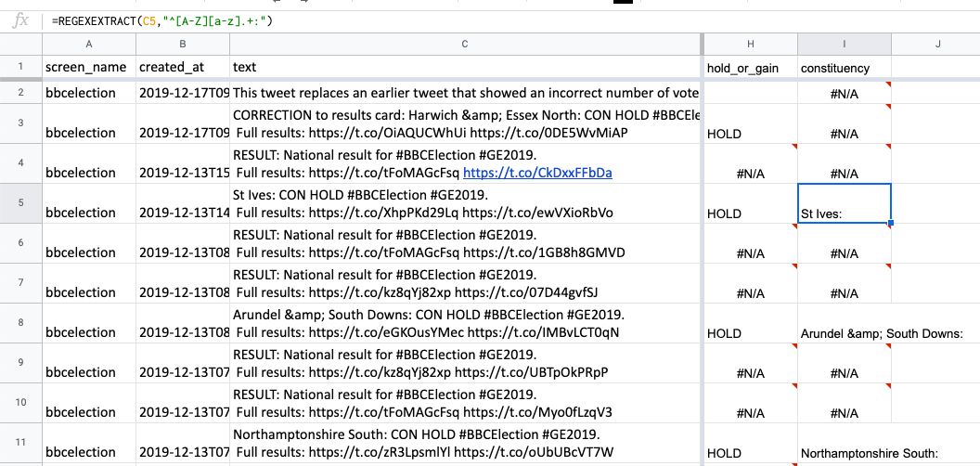The height and width of the screenshot is (466, 980).
Task: Select the column B header
Action: click(183, 44)
